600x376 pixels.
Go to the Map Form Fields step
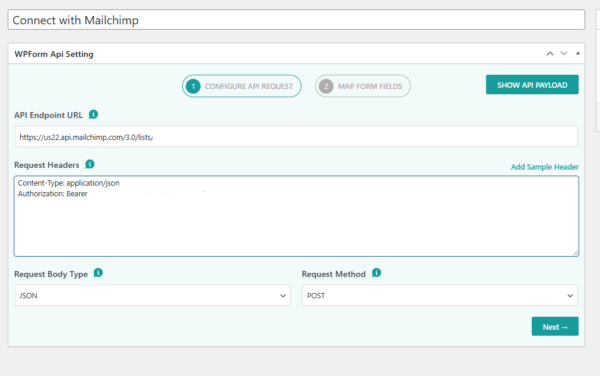363,86
